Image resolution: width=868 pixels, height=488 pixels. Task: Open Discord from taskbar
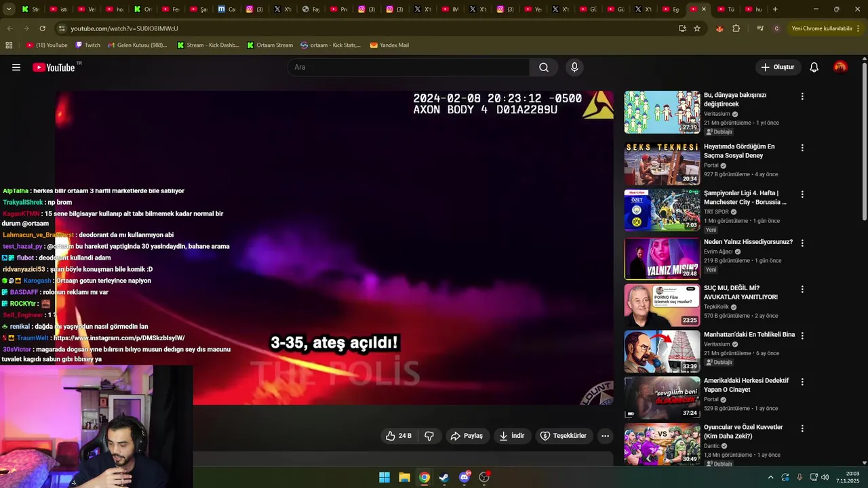465,477
